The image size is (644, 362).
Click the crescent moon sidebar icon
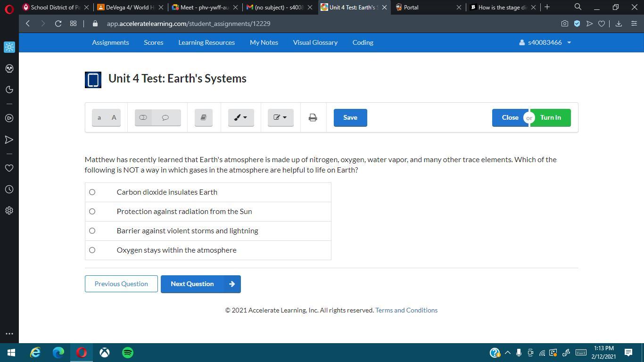coord(9,90)
